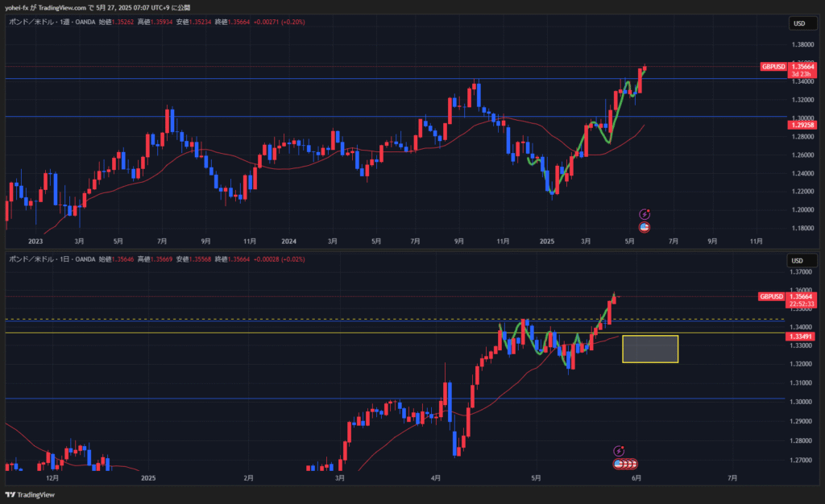
Task: Click the 1.27000 label on daily price axis
Action: pos(800,460)
